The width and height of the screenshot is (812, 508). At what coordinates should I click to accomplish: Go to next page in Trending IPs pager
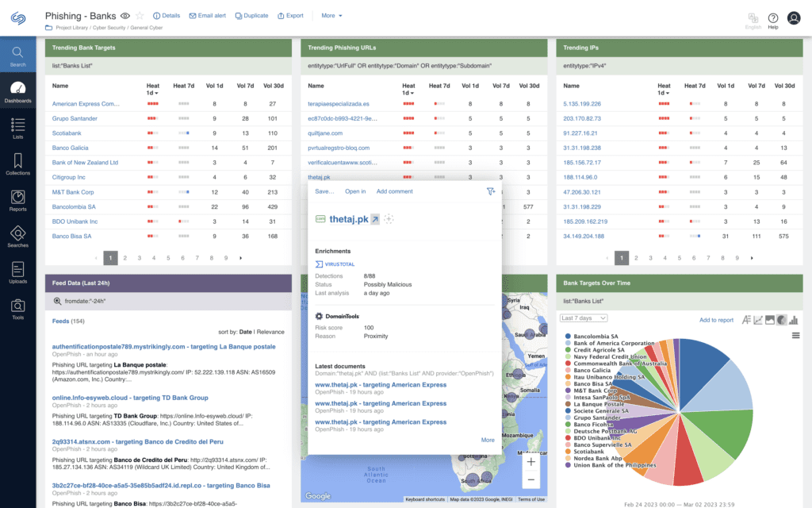(x=752, y=258)
